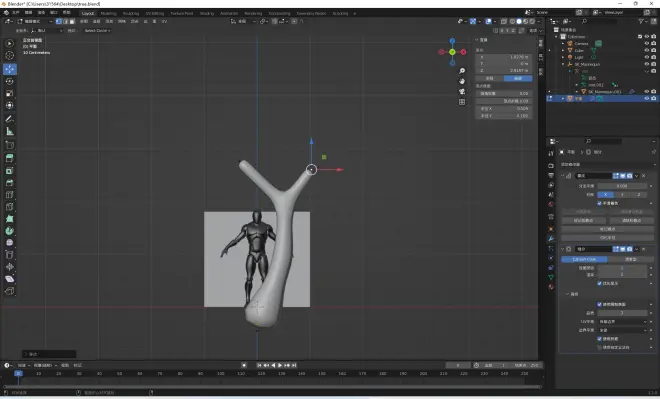Image resolution: width=660 pixels, height=399 pixels.
Task: Open Render properties tab icon
Action: pos(551,165)
